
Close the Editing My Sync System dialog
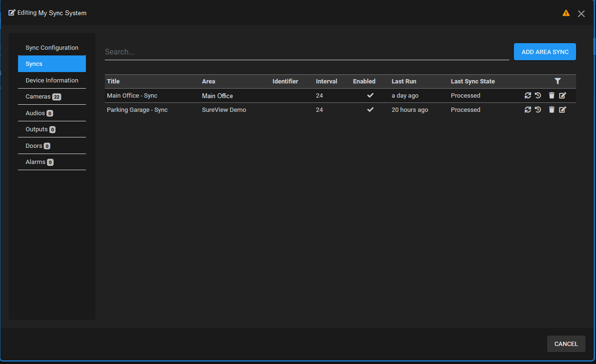(x=581, y=14)
